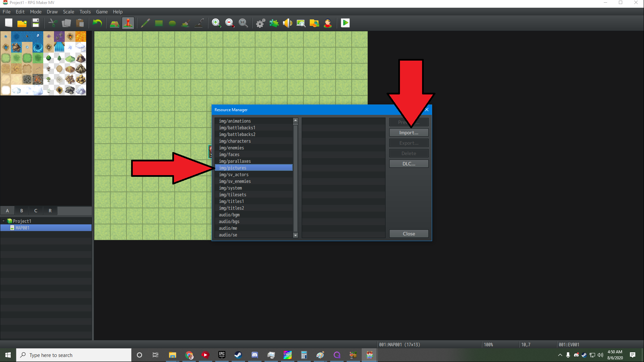Toggle the Event mode button
The height and width of the screenshot is (362, 644).
click(x=128, y=23)
